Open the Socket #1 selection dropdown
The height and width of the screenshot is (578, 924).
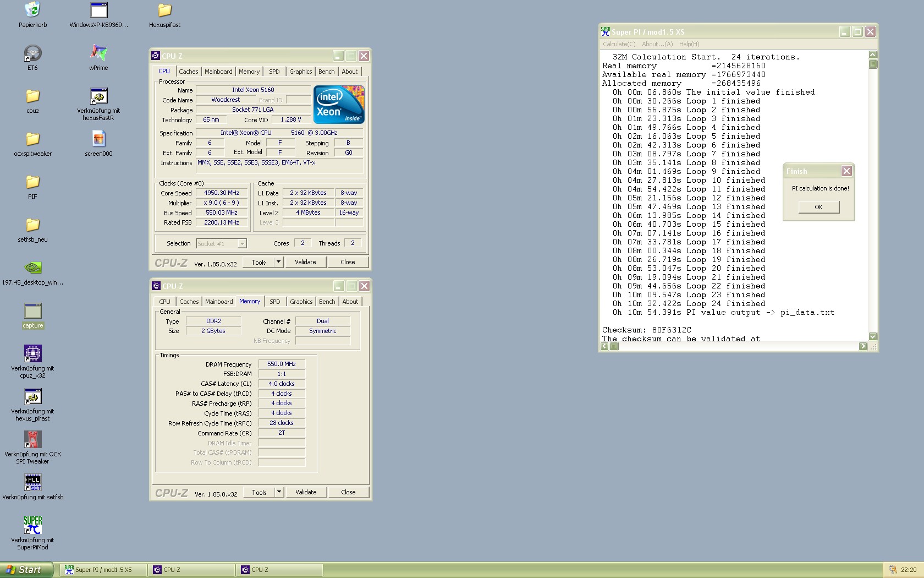242,243
